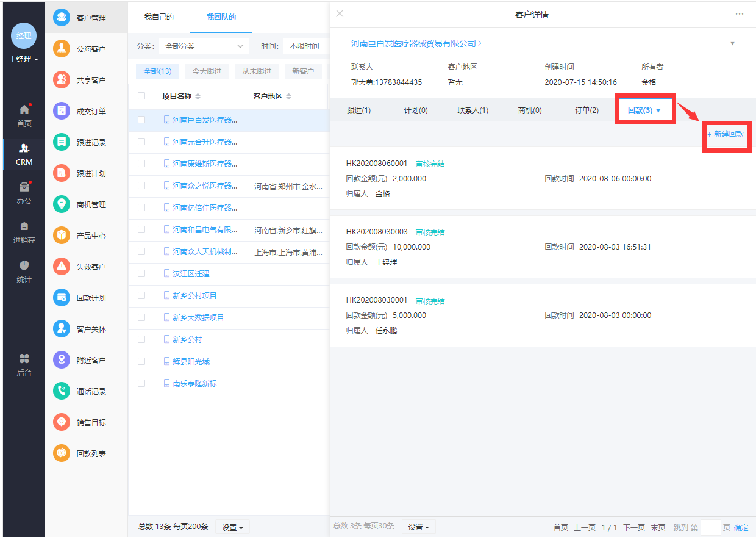
Task: Open the 商机(0) tab
Action: 530,110
